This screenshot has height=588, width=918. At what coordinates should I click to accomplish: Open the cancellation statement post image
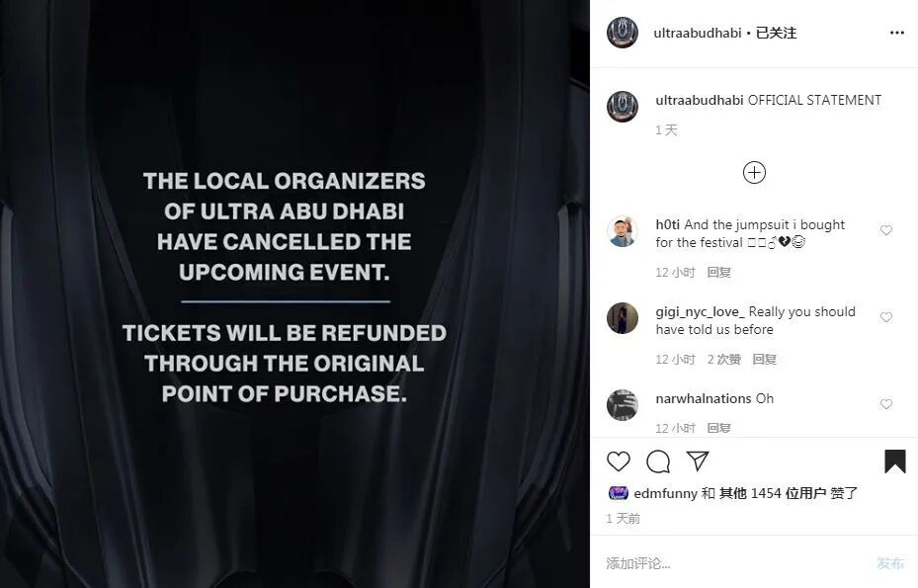[x=294, y=294]
